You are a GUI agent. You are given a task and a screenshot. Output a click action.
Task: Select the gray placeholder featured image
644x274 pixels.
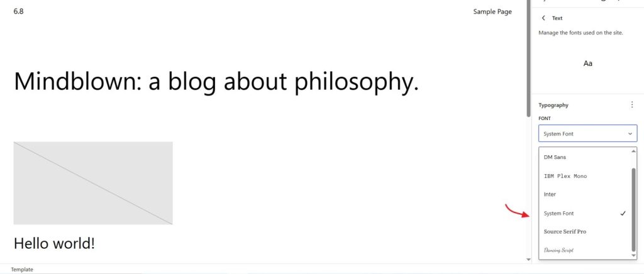pyautogui.click(x=93, y=183)
